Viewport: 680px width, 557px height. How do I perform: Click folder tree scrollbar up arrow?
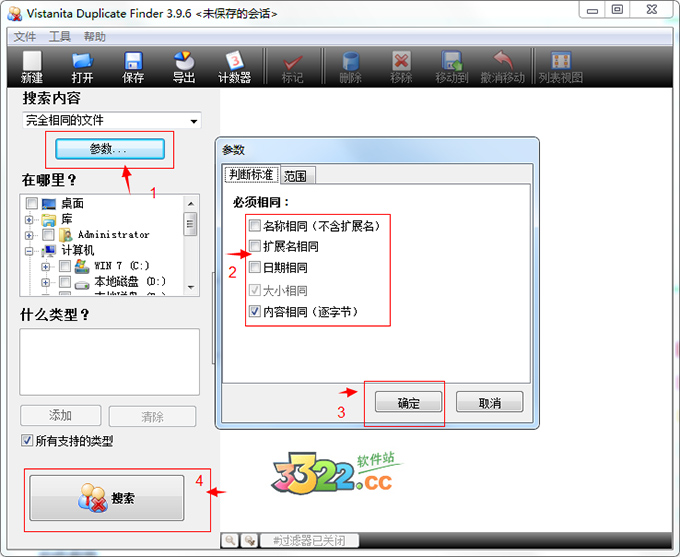click(190, 203)
